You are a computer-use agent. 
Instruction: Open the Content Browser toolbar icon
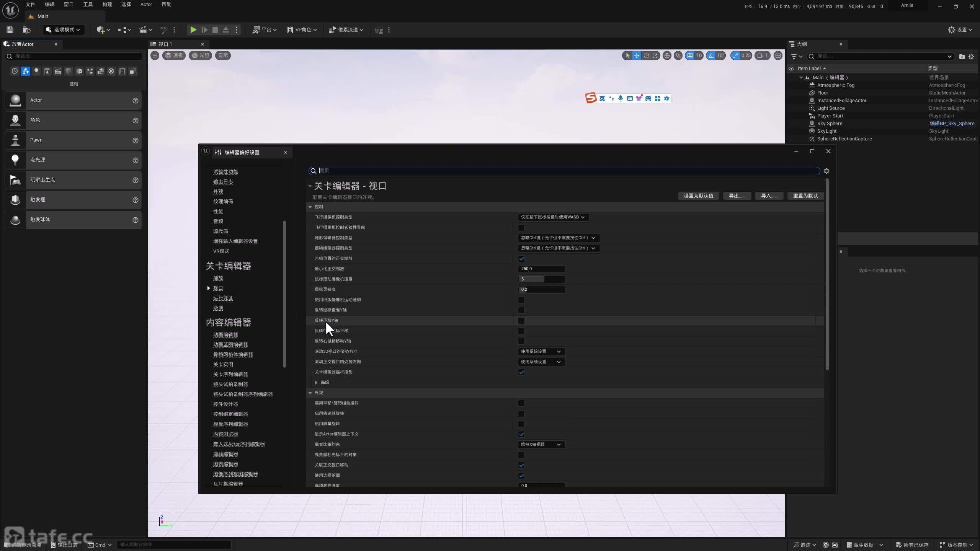[26, 30]
